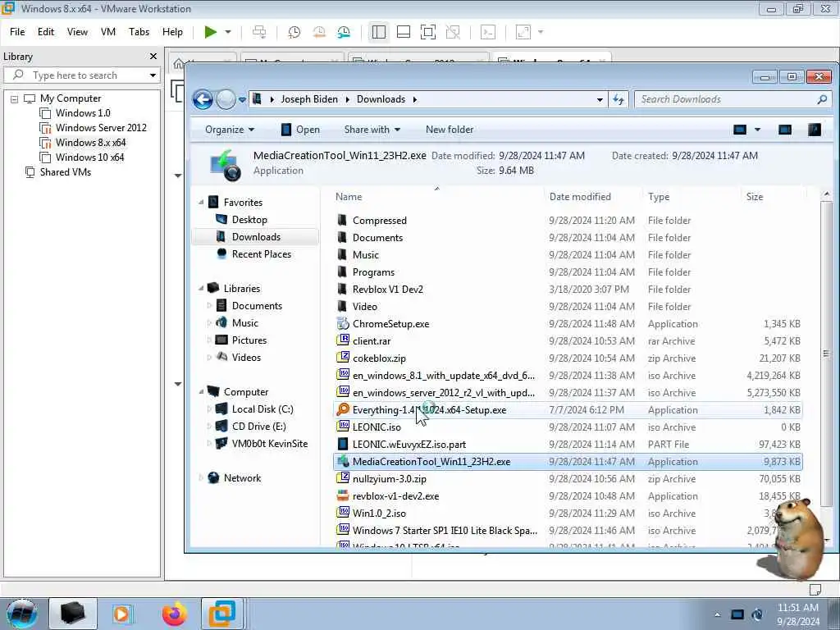The width and height of the screenshot is (840, 630).
Task: Open the Share with dropdown
Action: pos(372,130)
